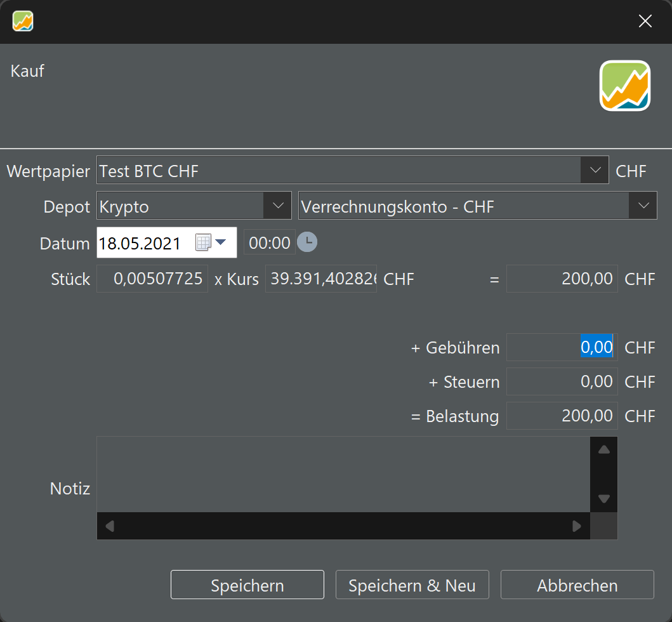Open the calendar date picker icon
The image size is (672, 622).
point(210,242)
